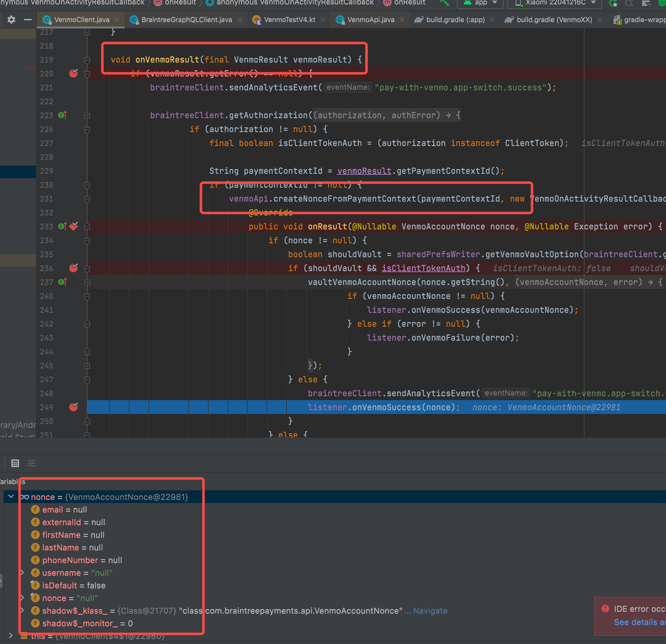Click the fold marker at line 240
666x644 pixels.
[87, 296]
